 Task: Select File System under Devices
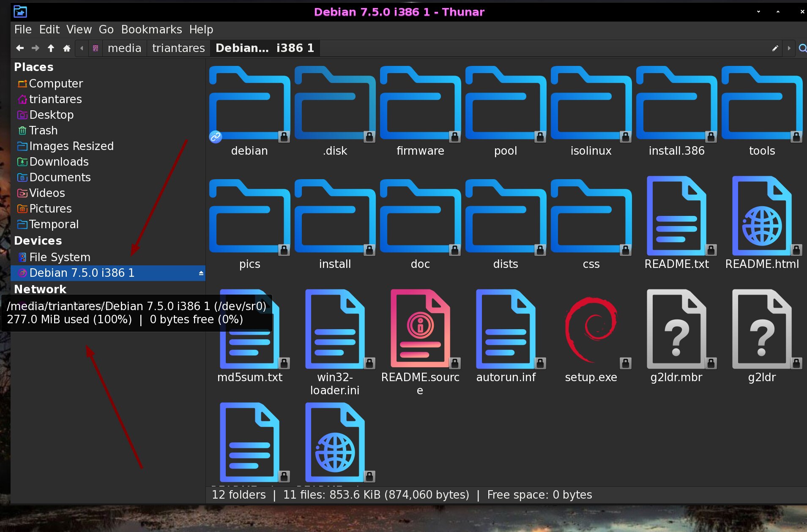pos(60,257)
